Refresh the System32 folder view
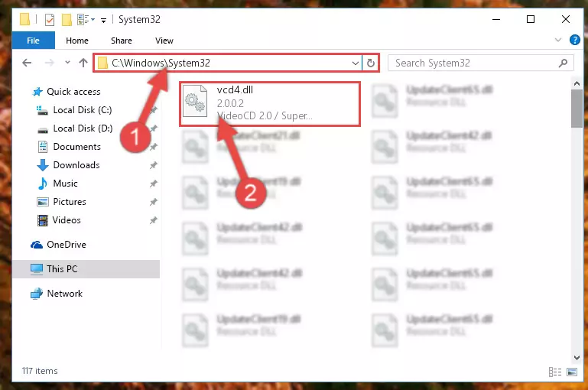The height and width of the screenshot is (390, 588). click(x=371, y=63)
